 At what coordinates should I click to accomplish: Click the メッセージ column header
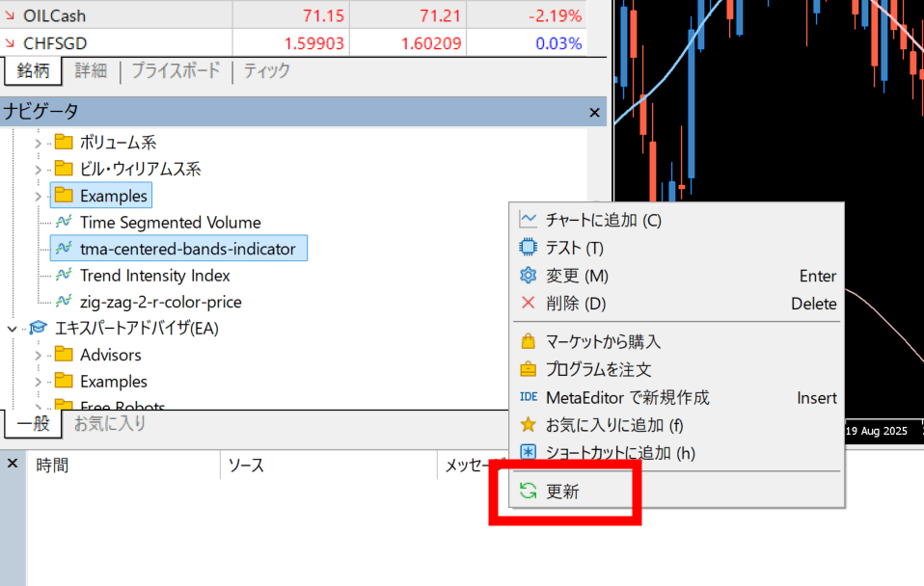(475, 466)
